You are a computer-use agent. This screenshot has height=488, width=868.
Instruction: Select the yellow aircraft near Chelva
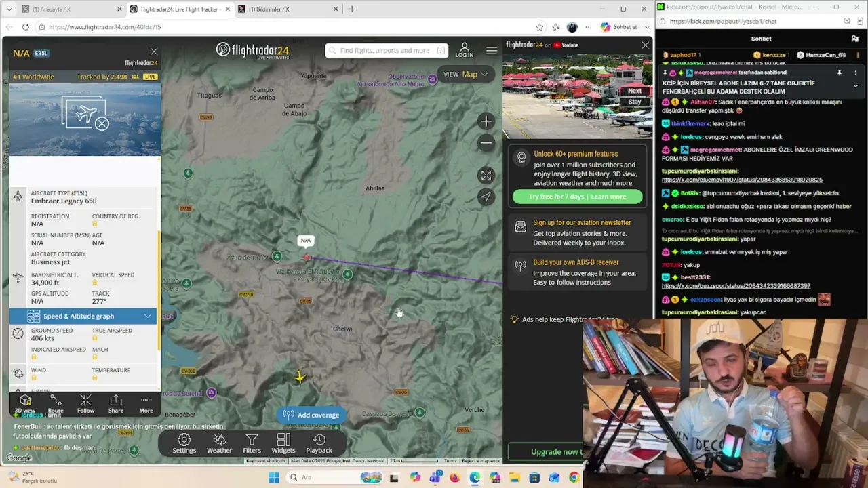click(x=299, y=377)
